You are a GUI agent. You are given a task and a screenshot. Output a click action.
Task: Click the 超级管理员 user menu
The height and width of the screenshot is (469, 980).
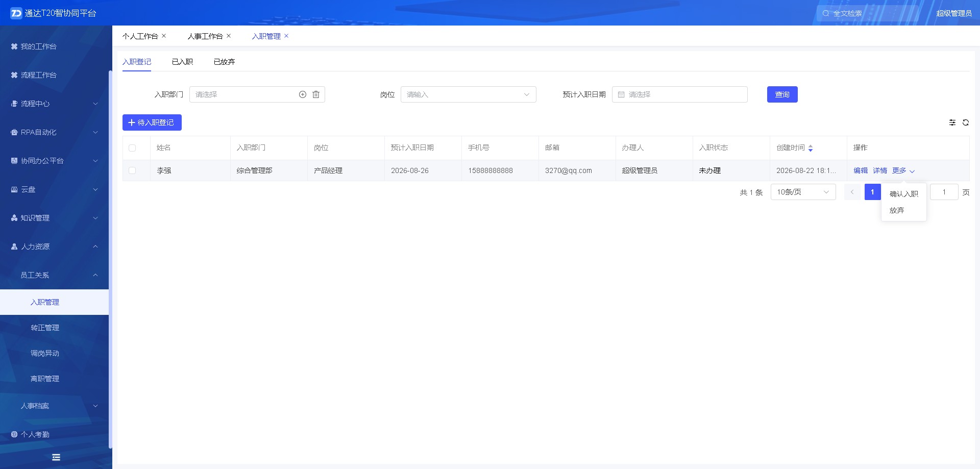point(954,13)
